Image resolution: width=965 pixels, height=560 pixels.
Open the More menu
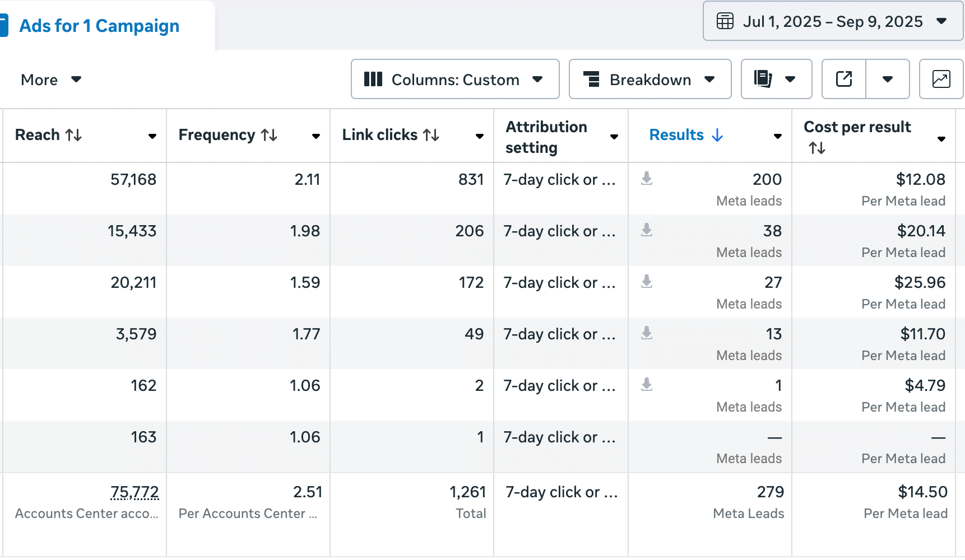tap(51, 80)
